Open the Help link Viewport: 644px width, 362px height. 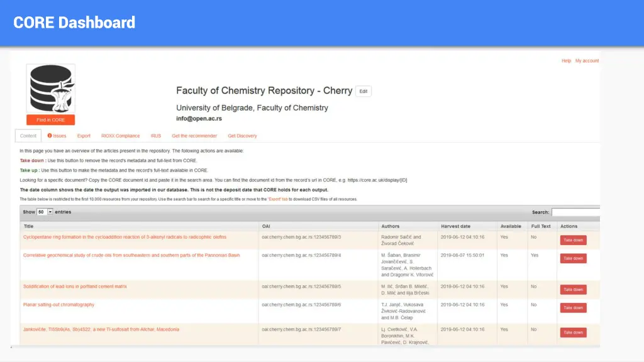click(566, 61)
